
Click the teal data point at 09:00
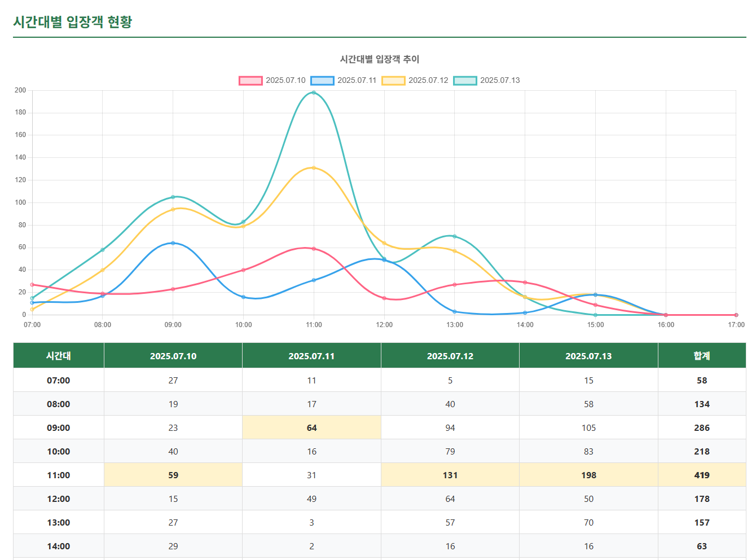tap(173, 197)
